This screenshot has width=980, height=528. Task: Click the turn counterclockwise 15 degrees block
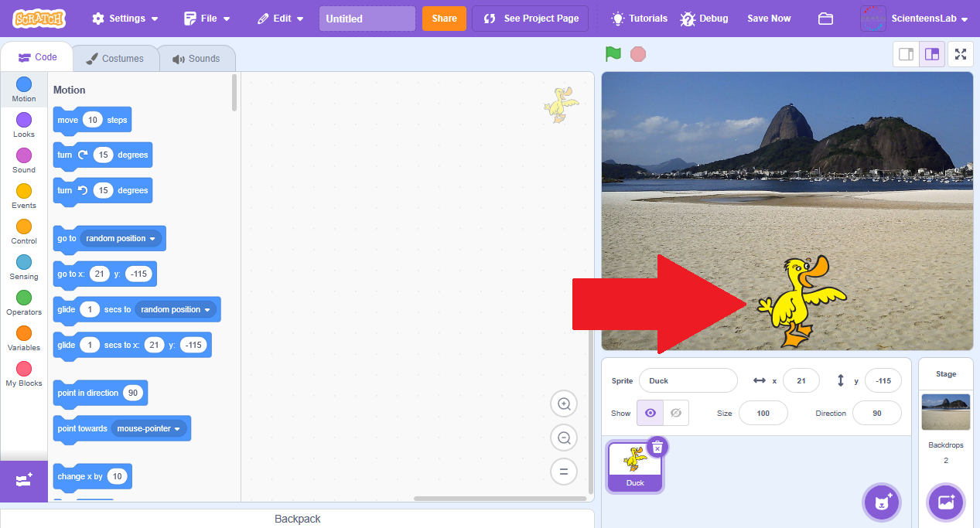coord(102,190)
